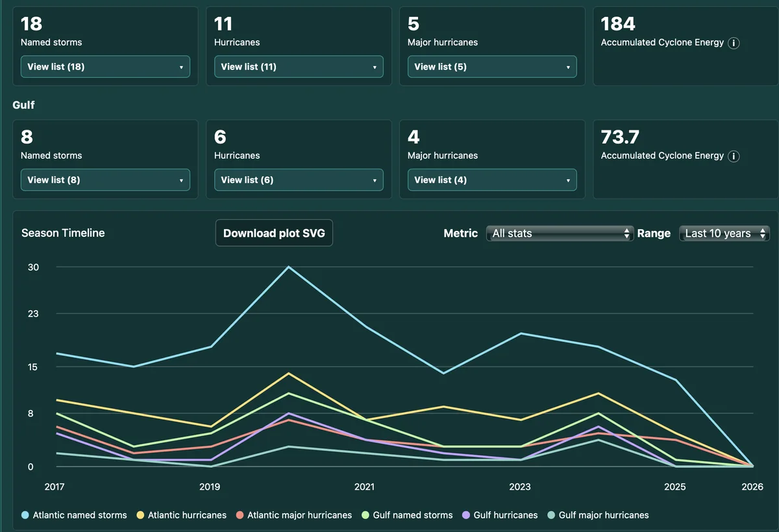The image size is (779, 532).
Task: Expand the Gulf major hurricanes View list (4)
Action: (492, 180)
